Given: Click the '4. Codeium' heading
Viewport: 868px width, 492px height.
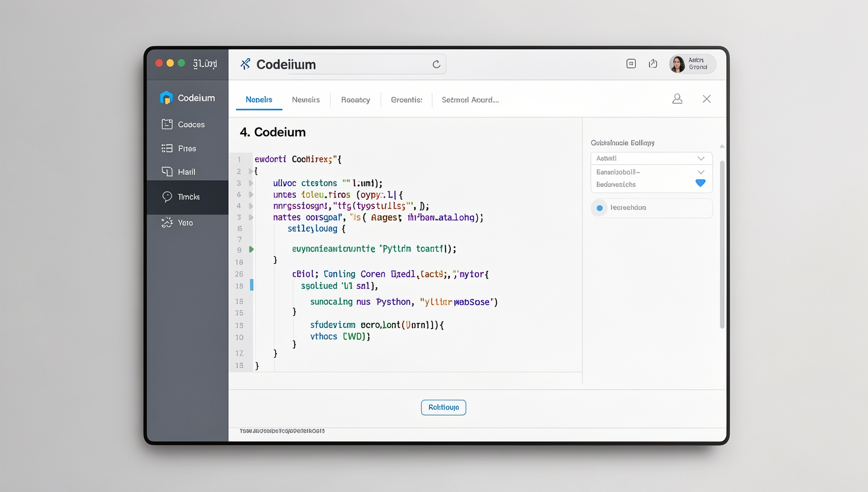Looking at the screenshot, I should [273, 132].
